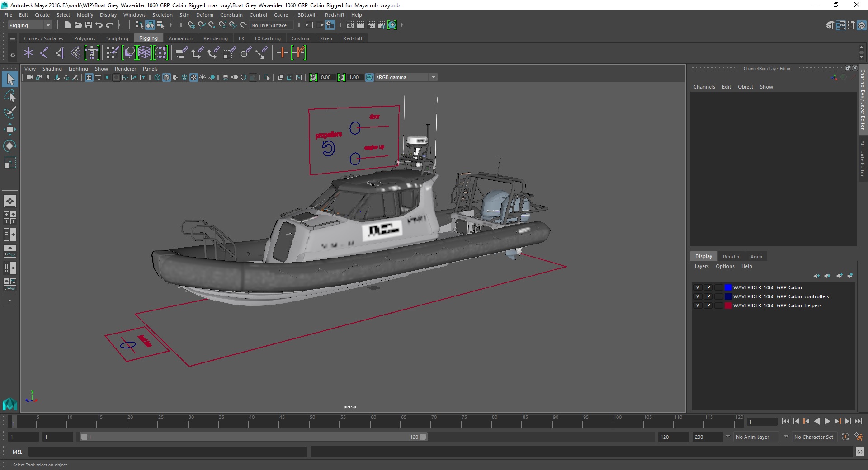Click the Create Joints shelf icon
Screen dimensions: 868x470
click(44, 53)
